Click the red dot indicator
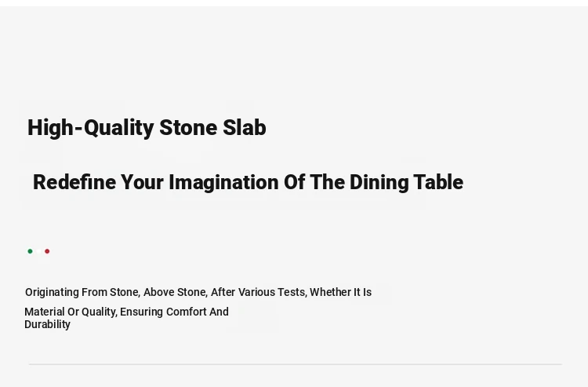Screen dimensions: 588x387 point(47,251)
